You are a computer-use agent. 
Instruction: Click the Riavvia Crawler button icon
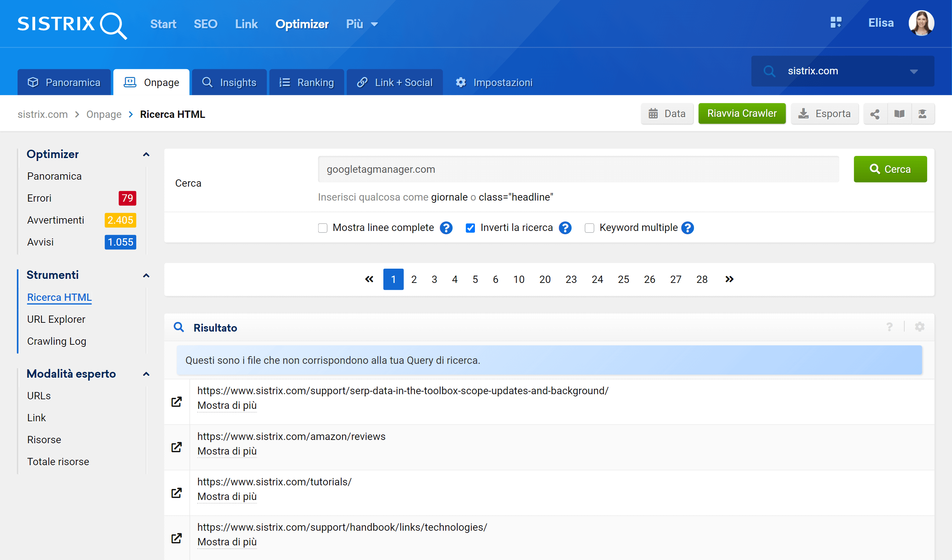coord(742,114)
